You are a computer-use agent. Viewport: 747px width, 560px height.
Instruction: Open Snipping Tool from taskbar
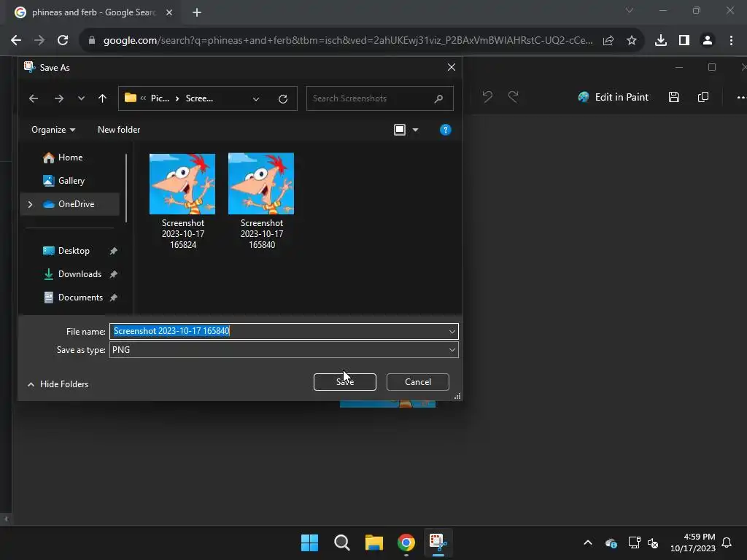(438, 542)
